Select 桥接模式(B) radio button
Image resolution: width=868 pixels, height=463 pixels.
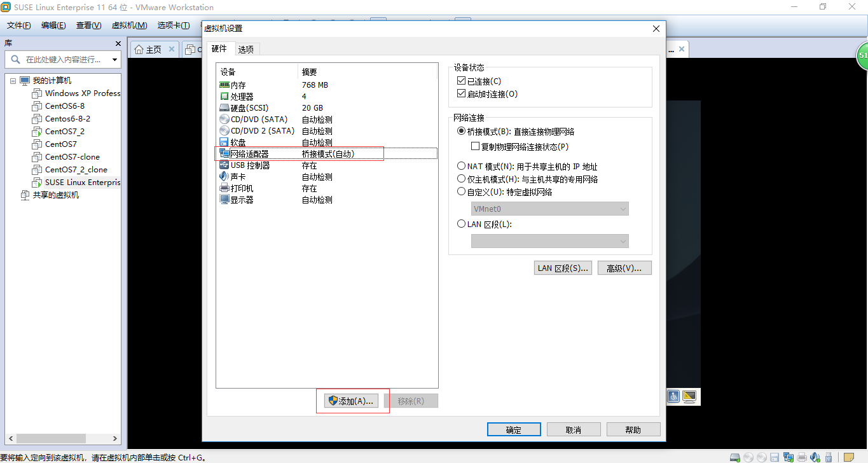[462, 131]
